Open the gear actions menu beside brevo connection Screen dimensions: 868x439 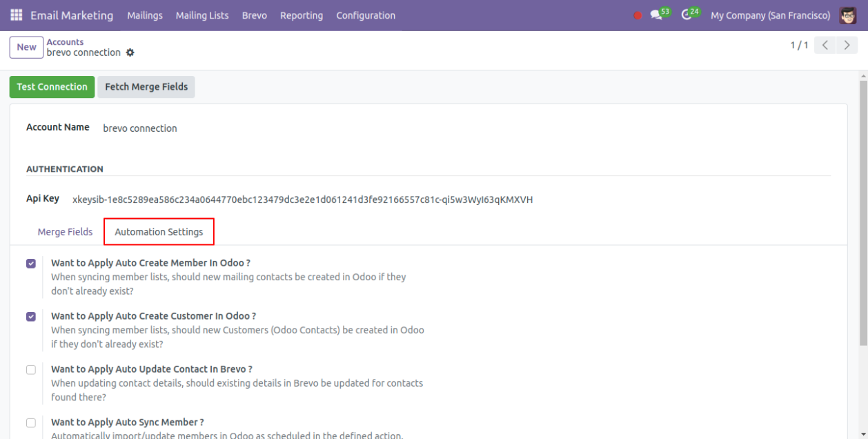point(130,52)
